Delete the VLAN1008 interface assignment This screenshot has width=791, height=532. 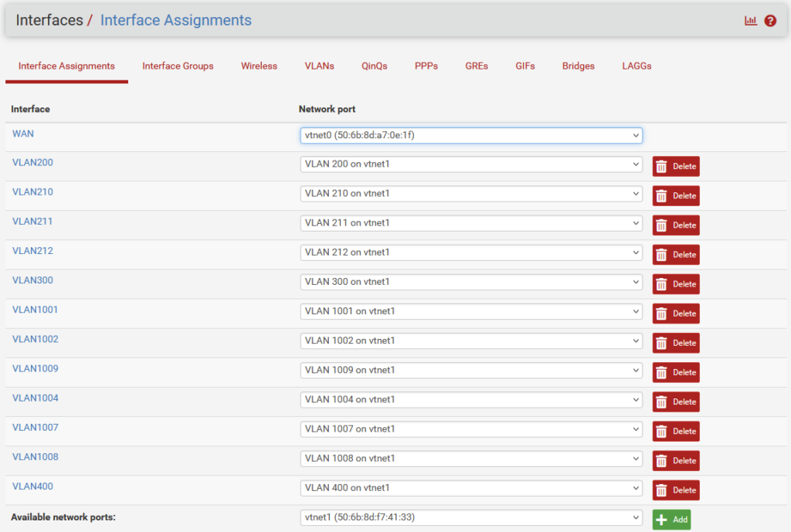(x=676, y=461)
